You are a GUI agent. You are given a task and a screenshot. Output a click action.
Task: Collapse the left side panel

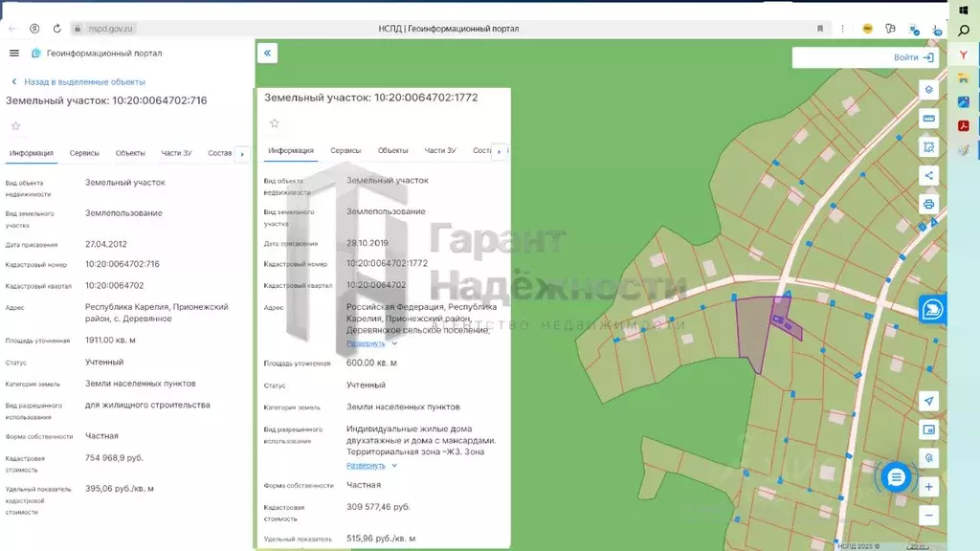[x=268, y=54]
